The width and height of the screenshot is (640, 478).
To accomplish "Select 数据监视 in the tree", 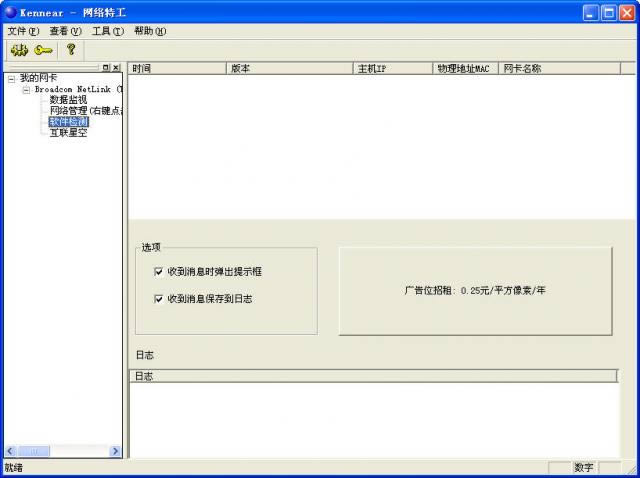I will 68,100.
